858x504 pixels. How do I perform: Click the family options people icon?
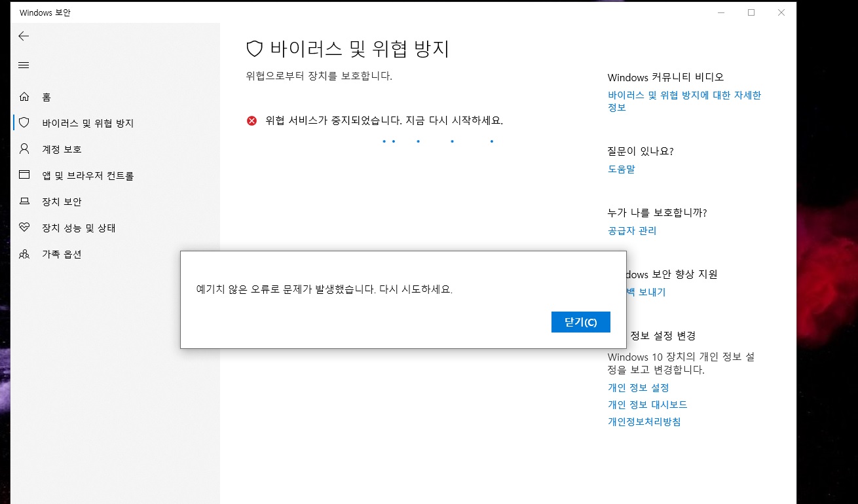pyautogui.click(x=24, y=254)
